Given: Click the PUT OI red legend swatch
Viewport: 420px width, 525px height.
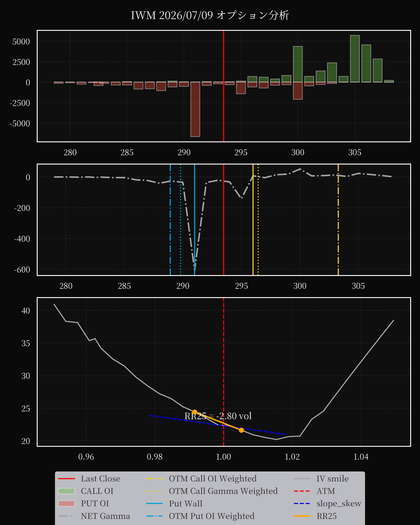Looking at the screenshot, I should coord(66,504).
